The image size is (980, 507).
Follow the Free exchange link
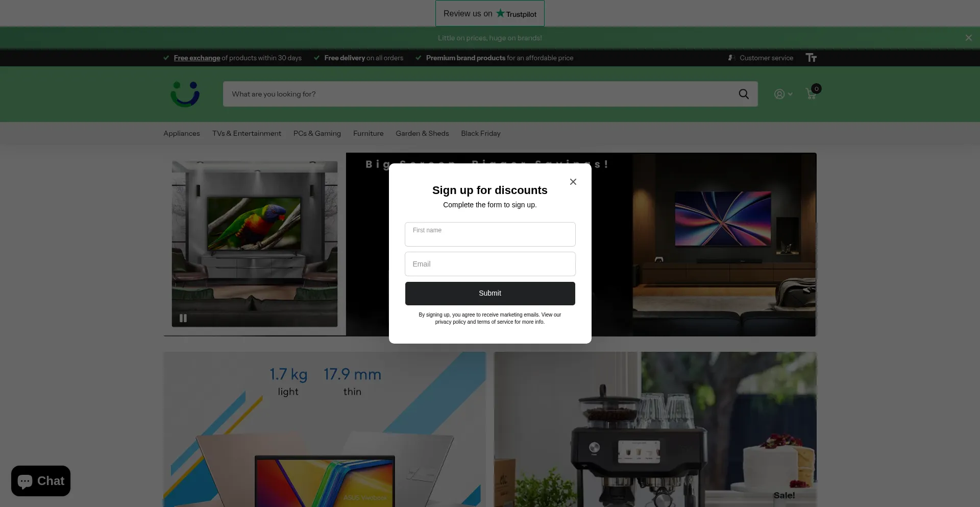click(197, 58)
